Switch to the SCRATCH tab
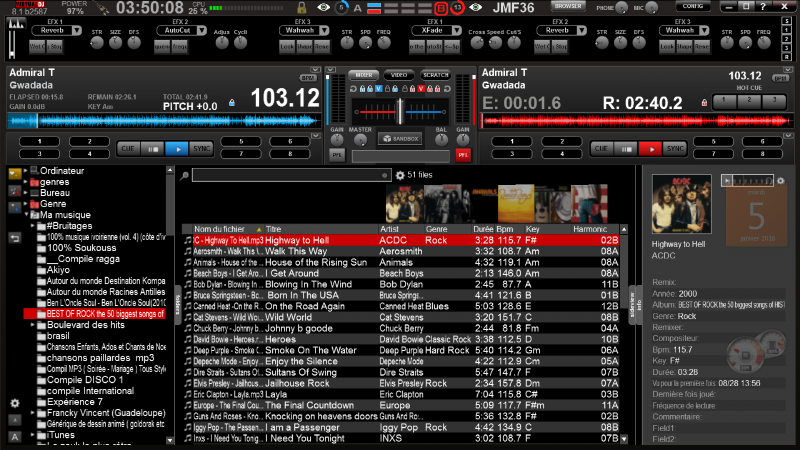800x450 pixels. point(435,75)
